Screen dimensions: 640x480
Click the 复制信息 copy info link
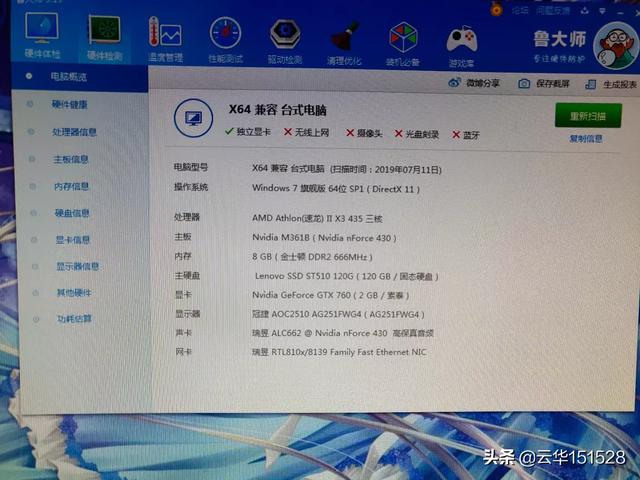pyautogui.click(x=585, y=139)
